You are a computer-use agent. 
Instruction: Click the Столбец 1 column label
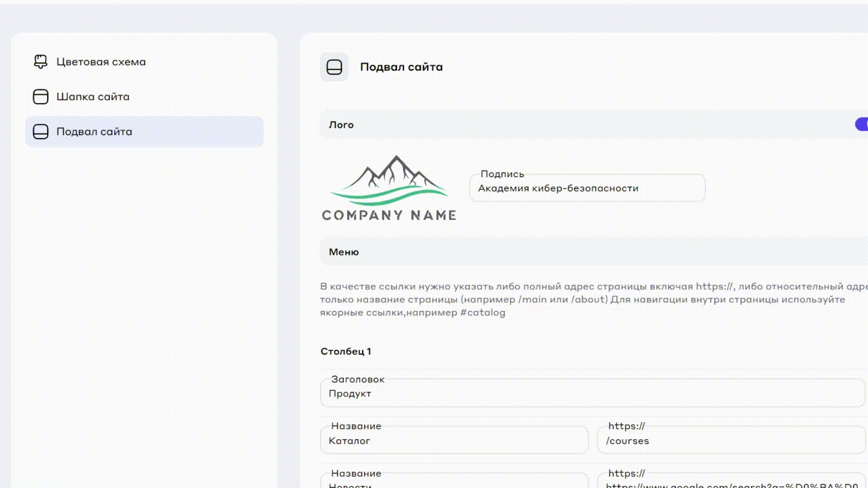click(346, 352)
